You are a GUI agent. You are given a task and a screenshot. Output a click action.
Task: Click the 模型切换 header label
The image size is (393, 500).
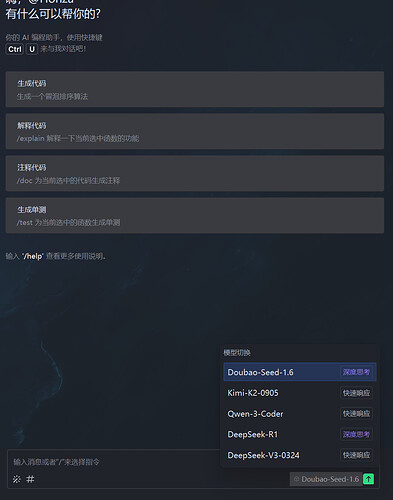pyautogui.click(x=237, y=353)
